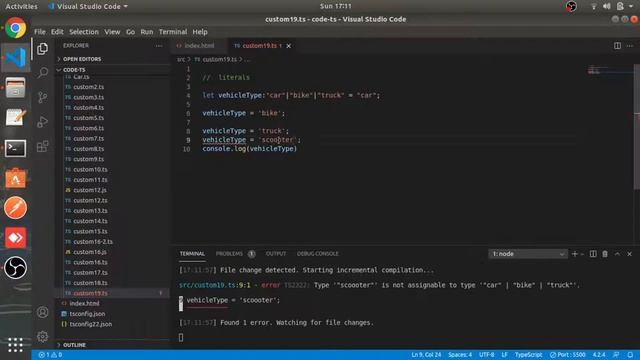
Task: Launch Google Chrome from the dock
Action: [16, 28]
